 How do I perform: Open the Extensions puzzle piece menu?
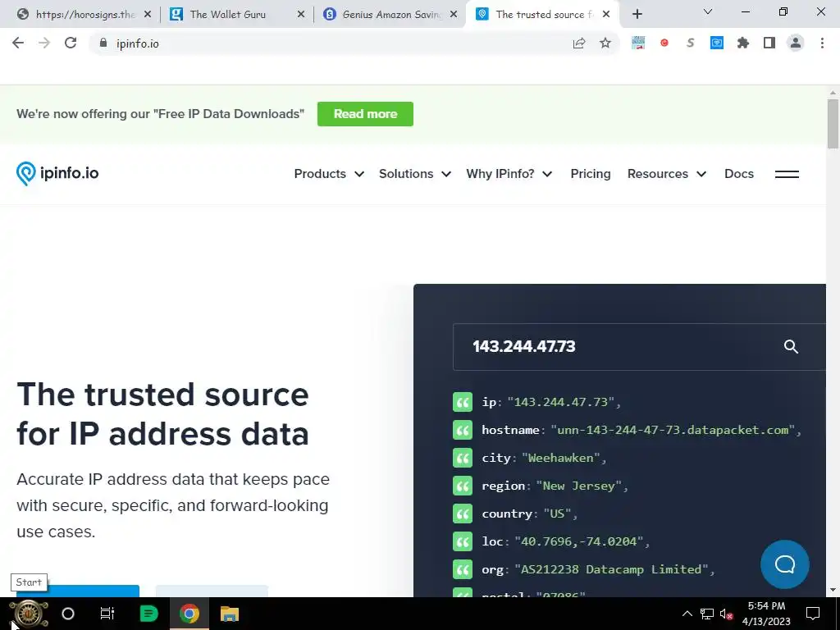tap(743, 43)
